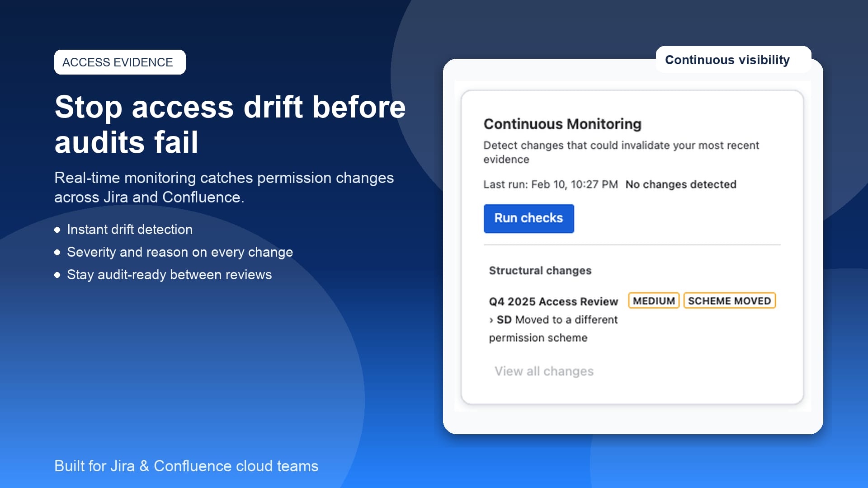Select the MEDIUM severity badge
868x488 pixels.
point(654,301)
